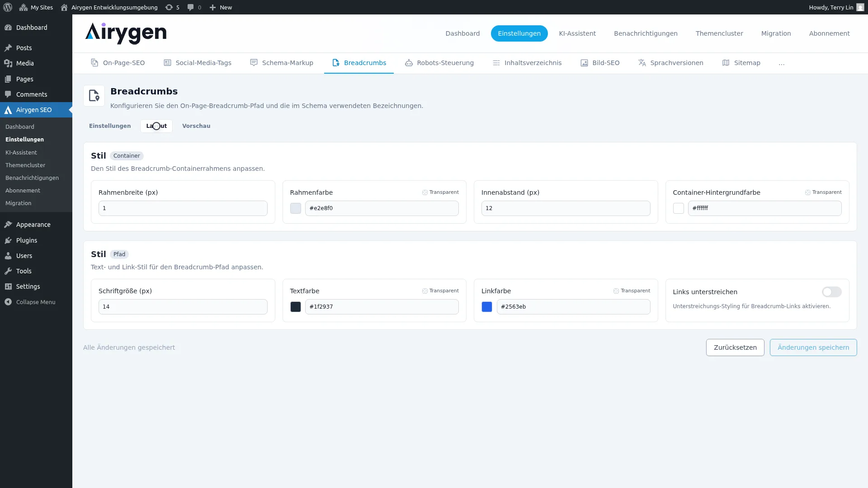
Task: Edit the Container-Hintergrundfarbe hex field
Action: 765,208
